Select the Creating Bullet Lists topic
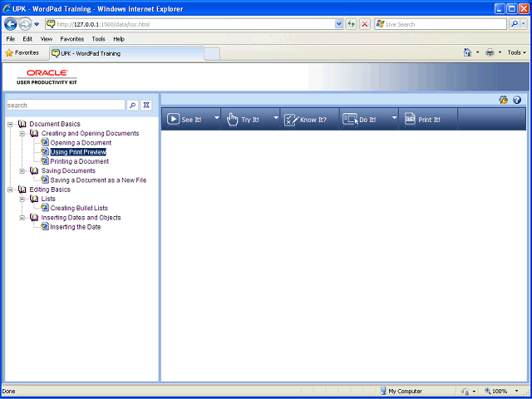Image resolution: width=532 pixels, height=399 pixels. (79, 209)
